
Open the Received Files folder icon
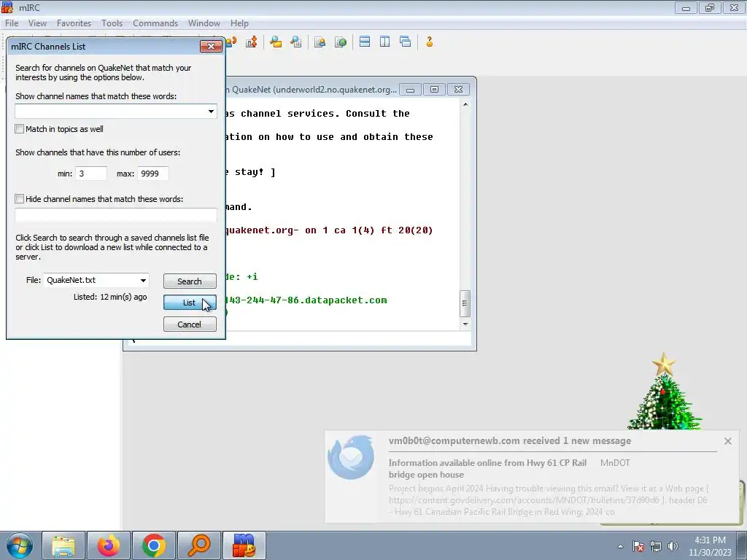pyautogui.click(x=275, y=42)
